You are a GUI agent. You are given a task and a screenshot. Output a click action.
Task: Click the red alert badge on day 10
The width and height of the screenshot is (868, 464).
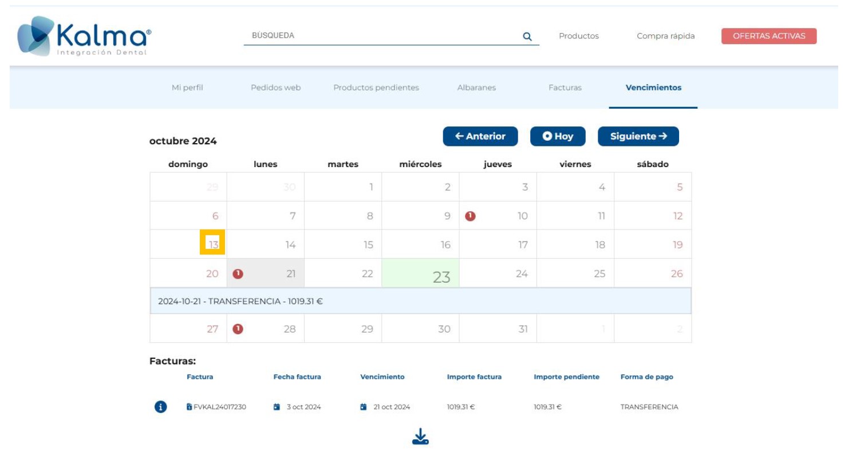tap(470, 216)
